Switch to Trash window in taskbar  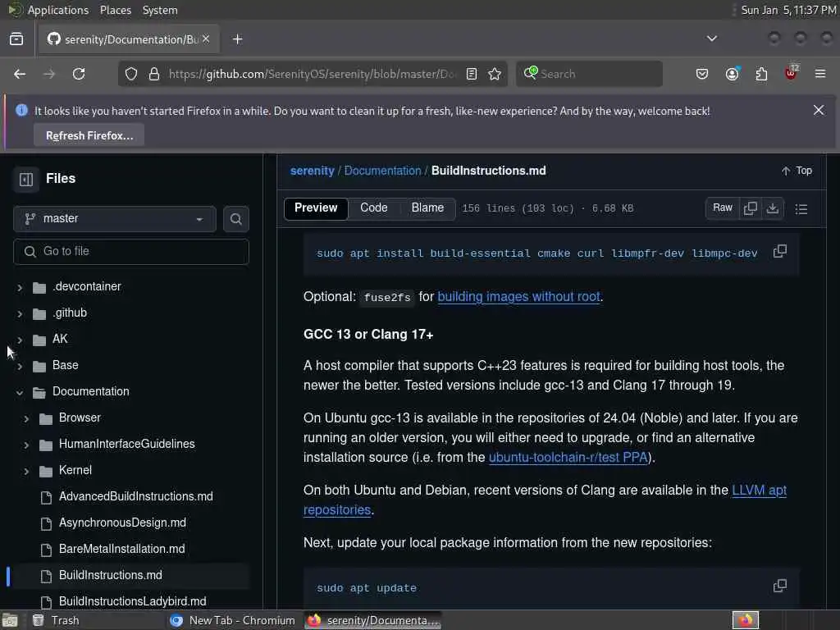pos(56,620)
